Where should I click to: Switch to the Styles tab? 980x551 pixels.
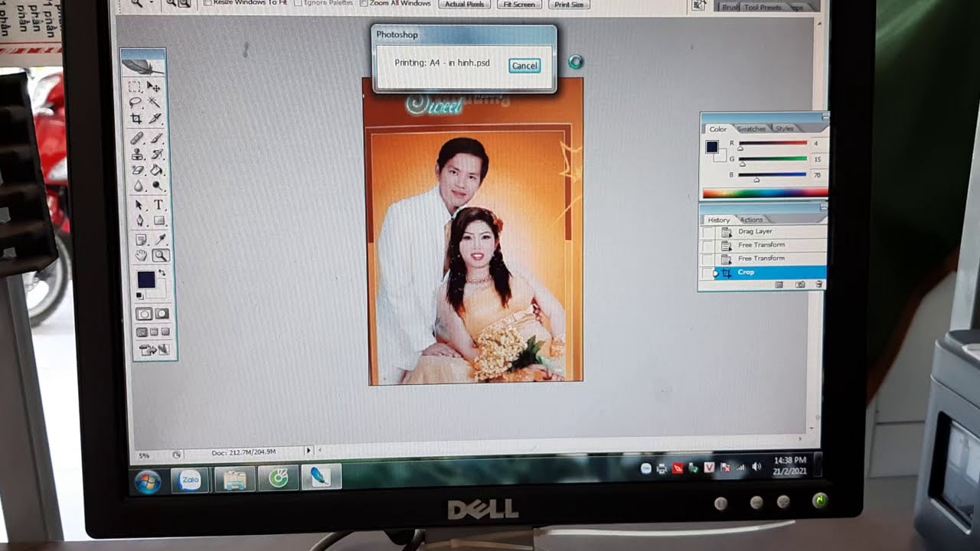(x=784, y=129)
